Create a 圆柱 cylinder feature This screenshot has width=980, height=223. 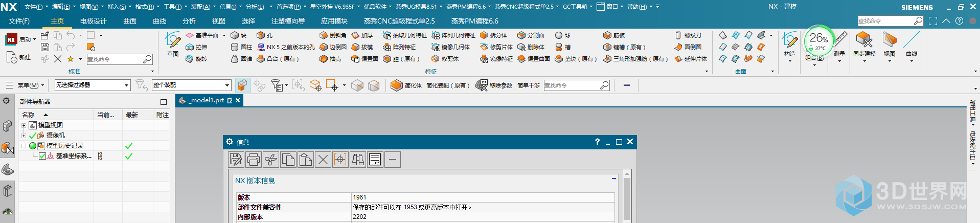point(241,47)
